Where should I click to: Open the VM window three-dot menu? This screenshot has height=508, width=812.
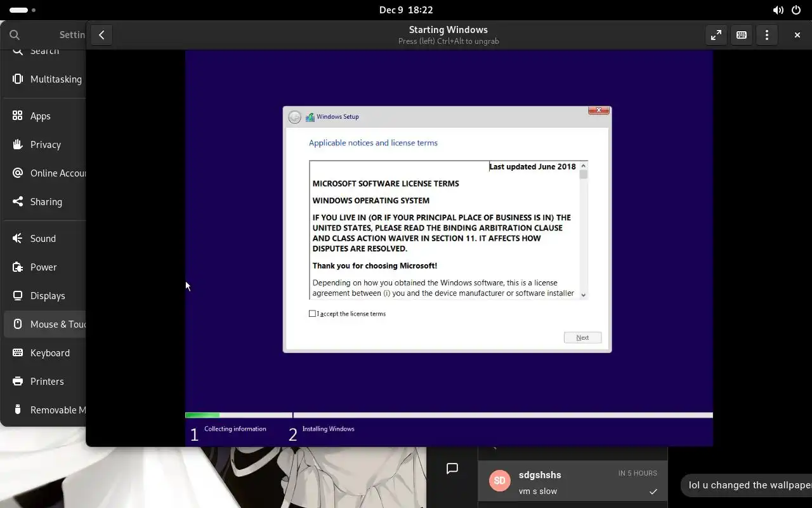point(767,35)
